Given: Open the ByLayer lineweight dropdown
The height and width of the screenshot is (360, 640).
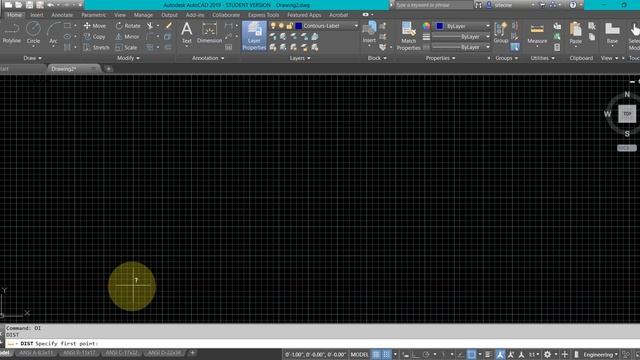Looking at the screenshot, I should 461,37.
